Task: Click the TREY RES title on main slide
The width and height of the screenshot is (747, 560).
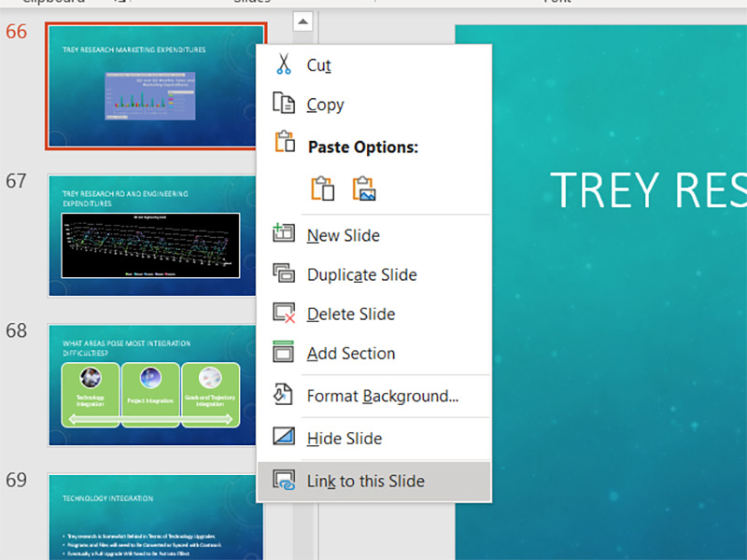Action: pyautogui.click(x=648, y=190)
